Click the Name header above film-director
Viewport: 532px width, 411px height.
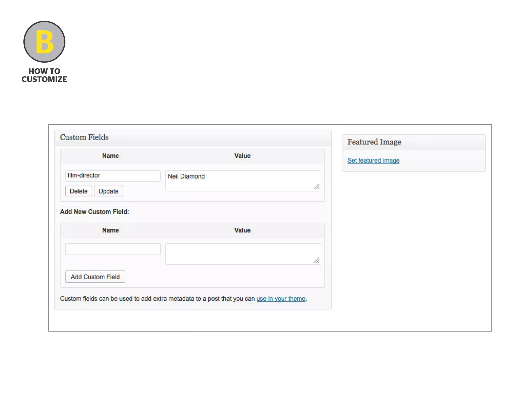pos(110,156)
